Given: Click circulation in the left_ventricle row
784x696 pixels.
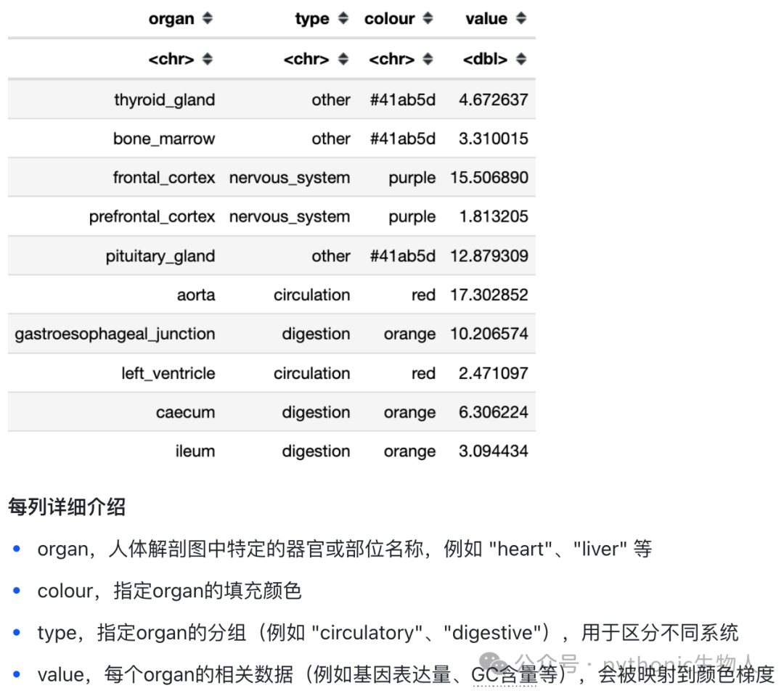Looking at the screenshot, I should click(x=312, y=374).
